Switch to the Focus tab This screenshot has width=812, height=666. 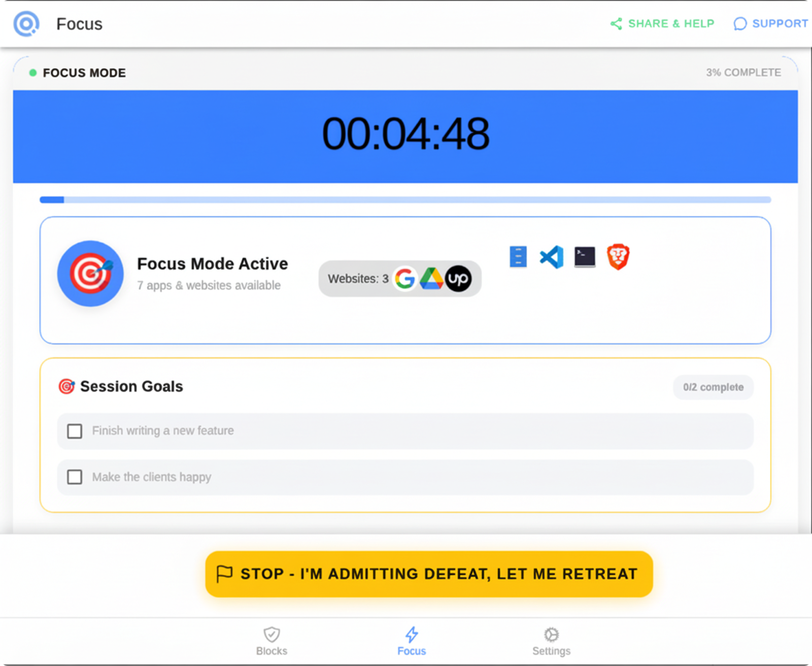(x=412, y=641)
